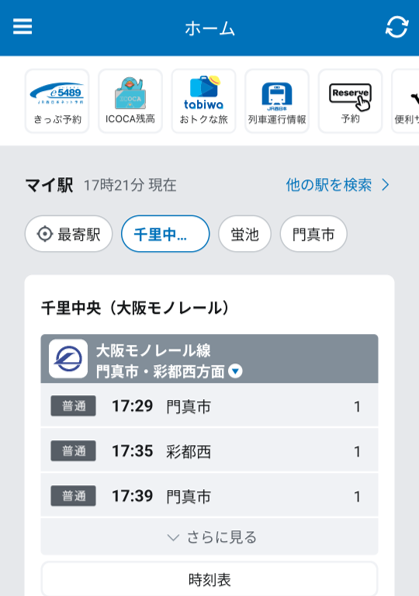Image resolution: width=419 pixels, height=596 pixels.
Task: Select the 17:29 門真市 departure row
Action: [210, 406]
